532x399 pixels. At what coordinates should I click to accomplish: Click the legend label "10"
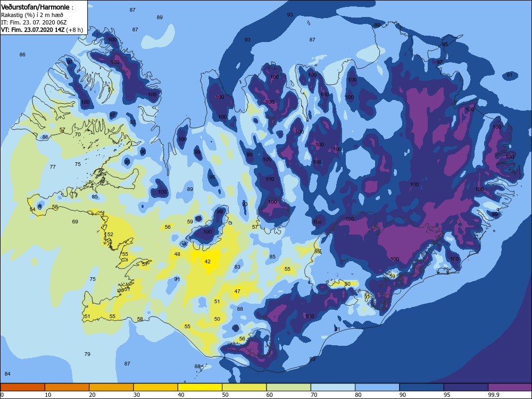48,395
